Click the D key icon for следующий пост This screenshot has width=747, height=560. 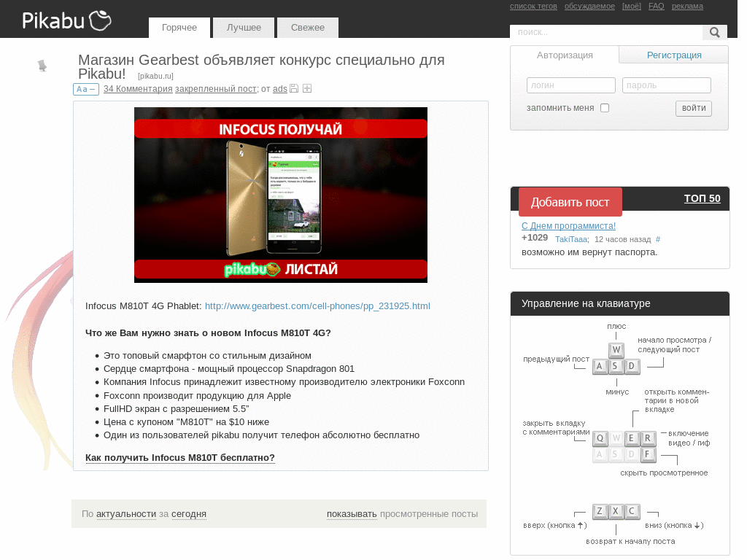[x=631, y=366]
